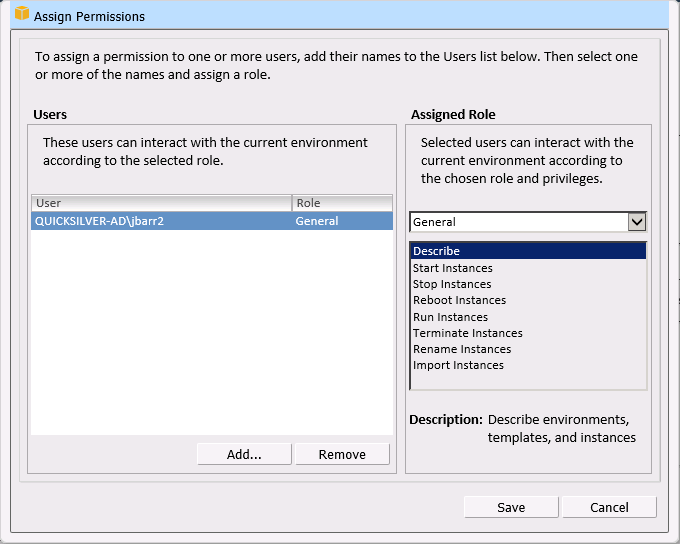Viewport: 680px width, 544px height.
Task: Open the Assigned Role dropdown arrow
Action: click(637, 222)
